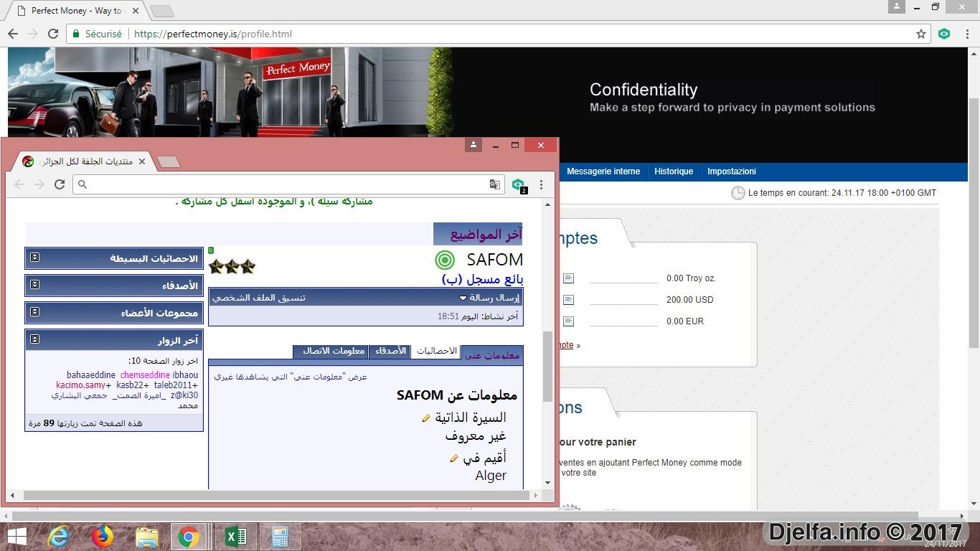Open visitor bahaaeddine's profile
Image resolution: width=980 pixels, height=551 pixels.
click(x=91, y=375)
